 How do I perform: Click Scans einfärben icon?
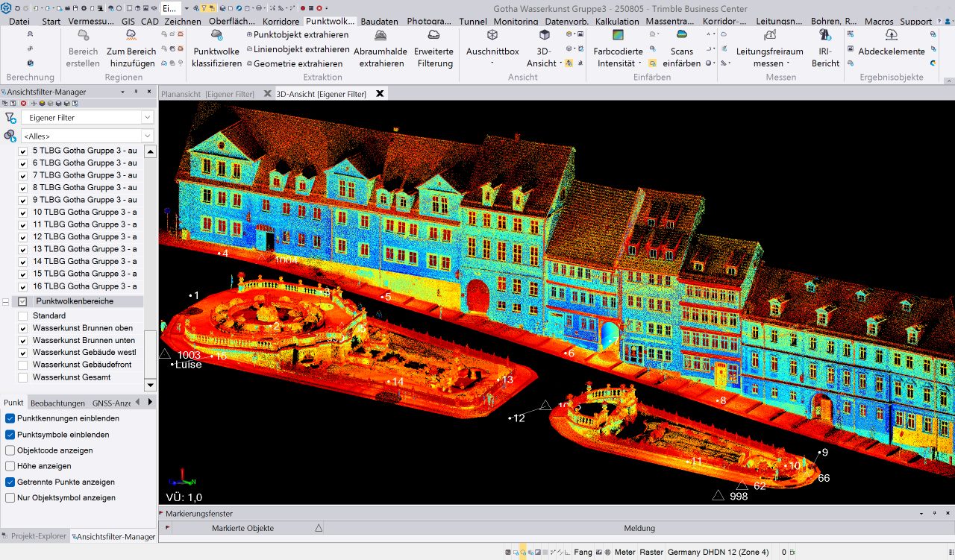(681, 36)
